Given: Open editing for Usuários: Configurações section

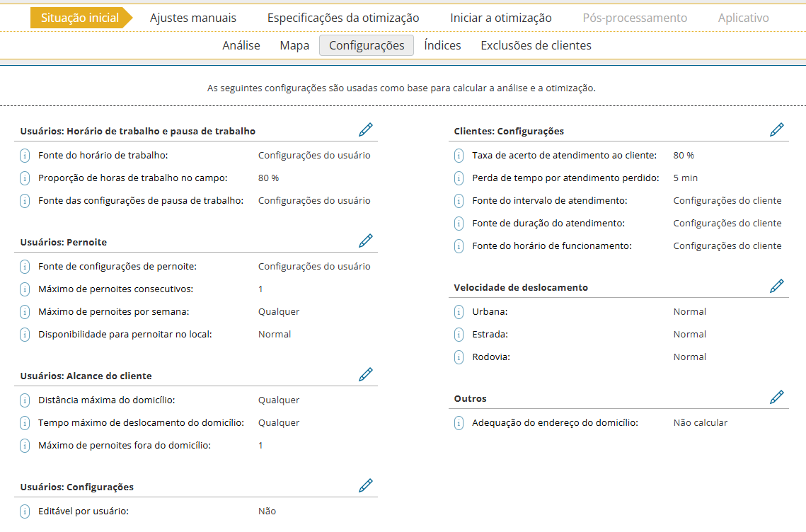Looking at the screenshot, I should pos(365,485).
